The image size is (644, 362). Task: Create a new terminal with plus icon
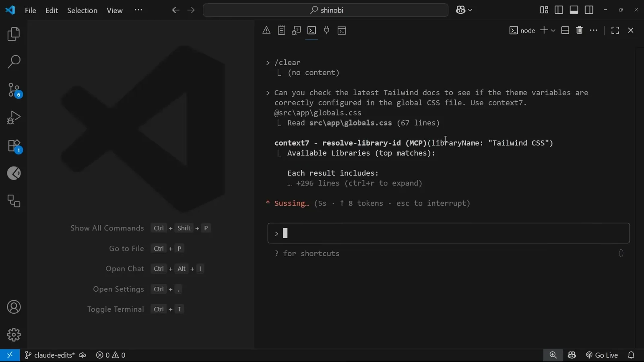tap(544, 31)
